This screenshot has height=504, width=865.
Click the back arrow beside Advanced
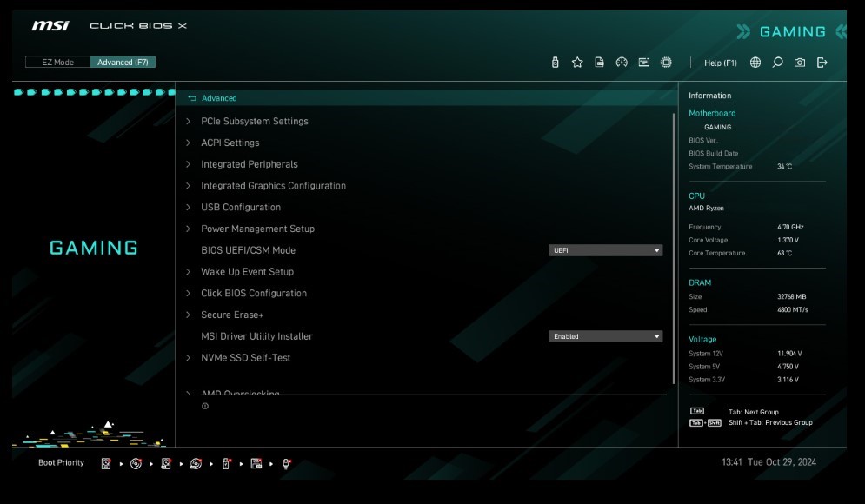point(192,98)
